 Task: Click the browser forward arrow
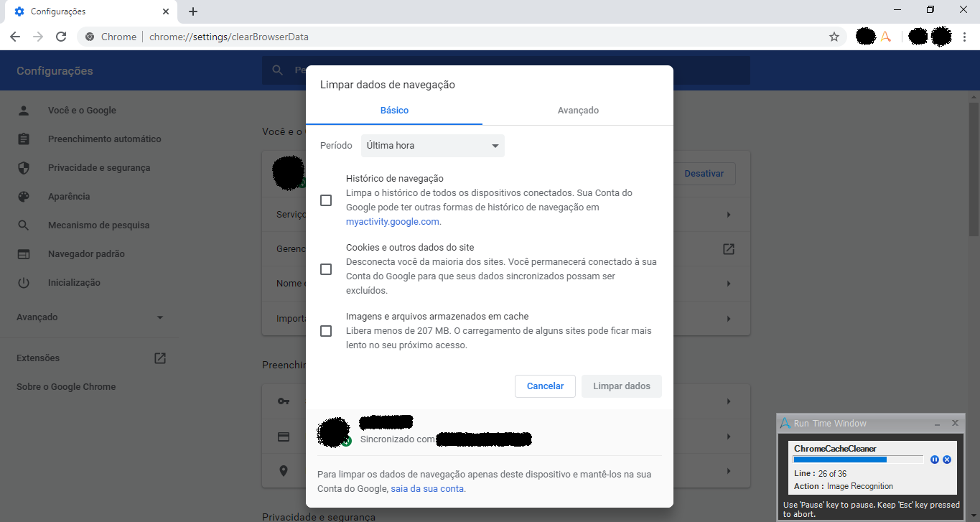tap(38, 37)
